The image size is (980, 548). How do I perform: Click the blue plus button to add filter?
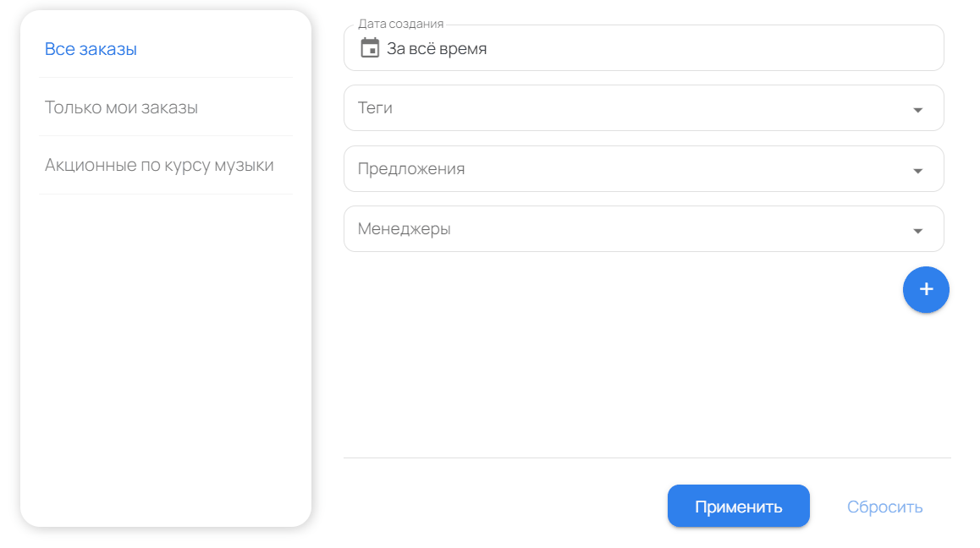[926, 289]
